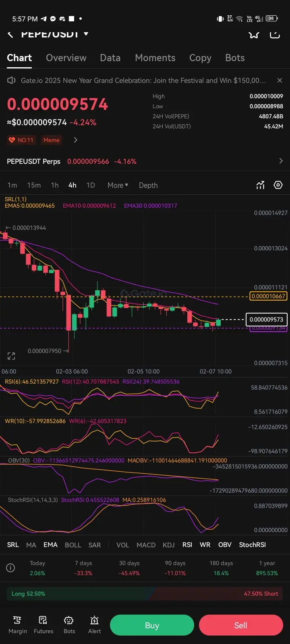290x644 pixels.
Task: Expand tags with the chevron beside Meme
Action: [x=75, y=140]
